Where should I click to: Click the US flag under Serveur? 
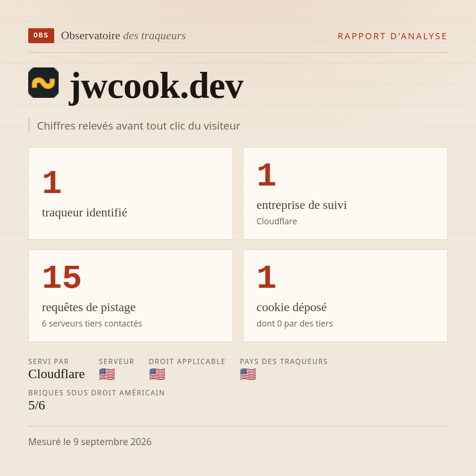pos(107,374)
